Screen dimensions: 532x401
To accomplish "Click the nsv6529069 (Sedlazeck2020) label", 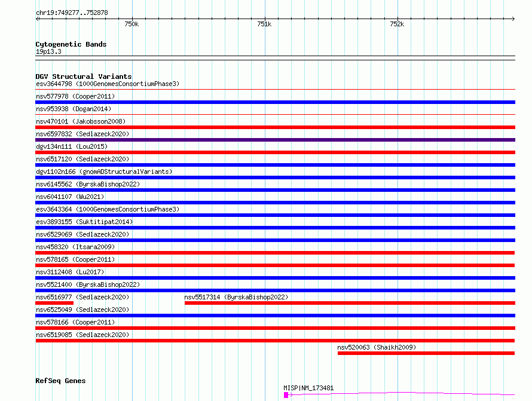I will click(x=82, y=234).
